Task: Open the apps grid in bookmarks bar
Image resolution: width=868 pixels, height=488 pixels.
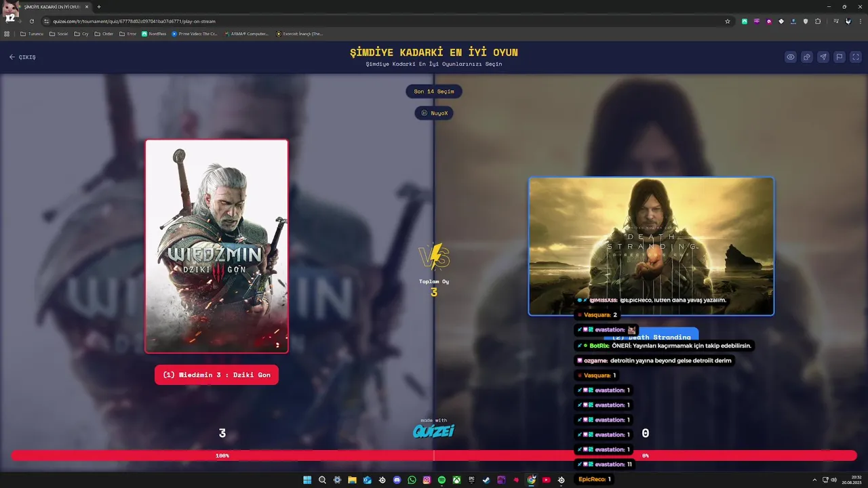Action: pos(7,34)
